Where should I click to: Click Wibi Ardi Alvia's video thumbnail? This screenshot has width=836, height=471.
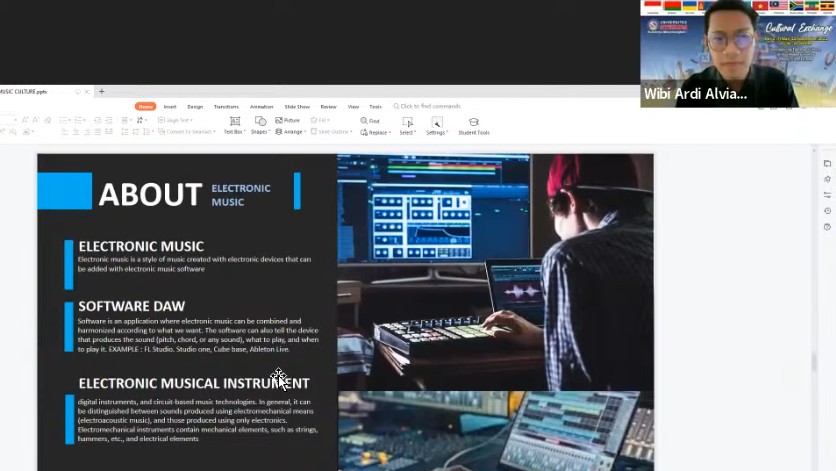click(738, 53)
